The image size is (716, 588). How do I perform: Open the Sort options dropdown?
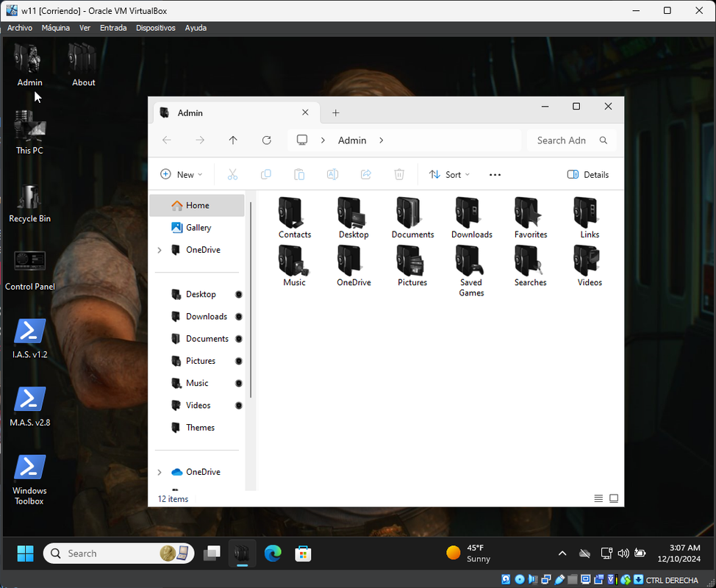pyautogui.click(x=449, y=174)
